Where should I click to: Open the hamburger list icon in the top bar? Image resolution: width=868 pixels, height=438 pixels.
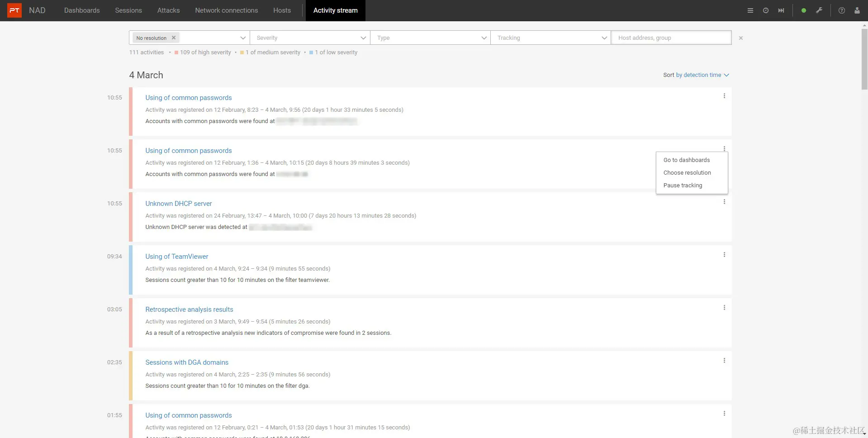tap(750, 10)
